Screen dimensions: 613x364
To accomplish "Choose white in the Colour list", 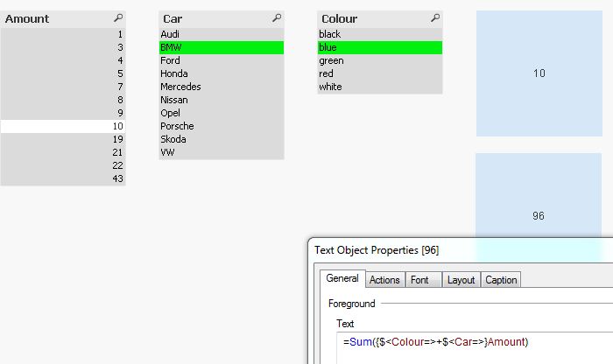I will 380,87.
